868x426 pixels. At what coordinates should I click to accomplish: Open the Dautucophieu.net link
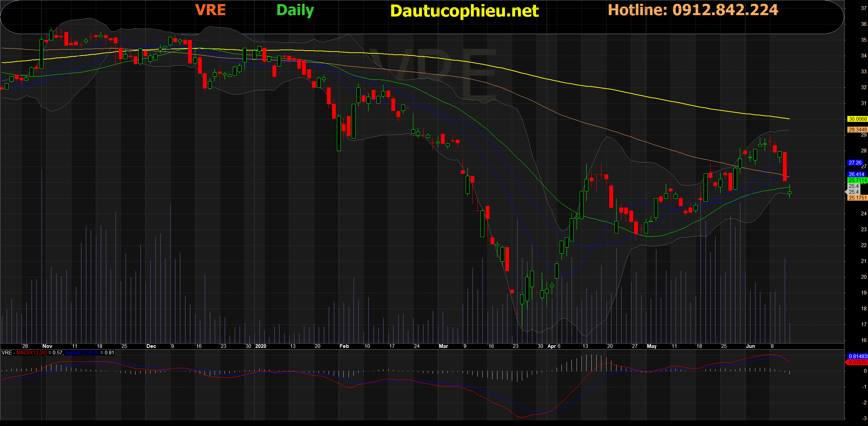pyautogui.click(x=464, y=11)
